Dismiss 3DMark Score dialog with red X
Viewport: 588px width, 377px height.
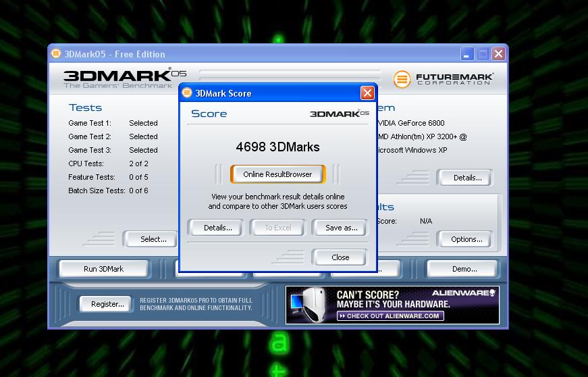(367, 93)
